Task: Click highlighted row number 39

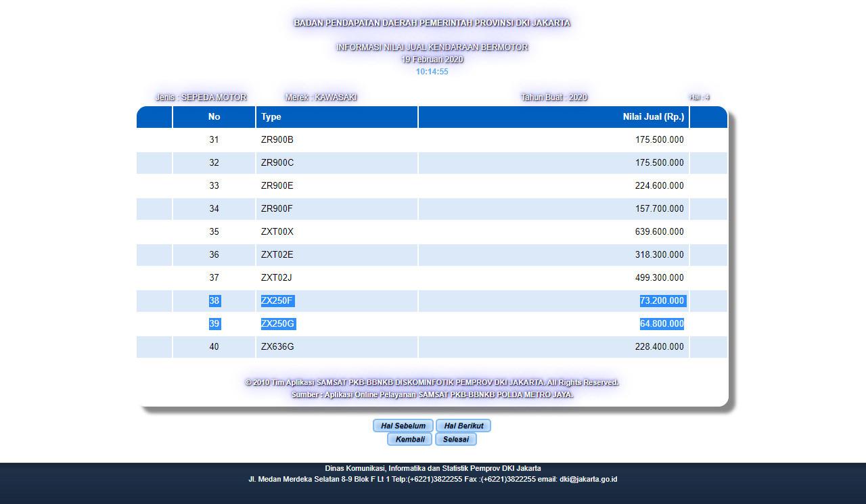Action: [214, 324]
